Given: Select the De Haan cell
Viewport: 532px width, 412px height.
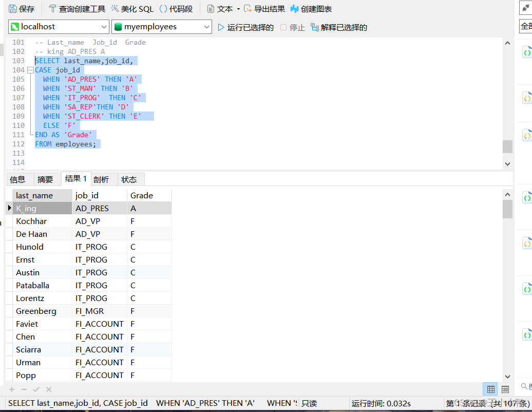Looking at the screenshot, I should click(43, 234).
